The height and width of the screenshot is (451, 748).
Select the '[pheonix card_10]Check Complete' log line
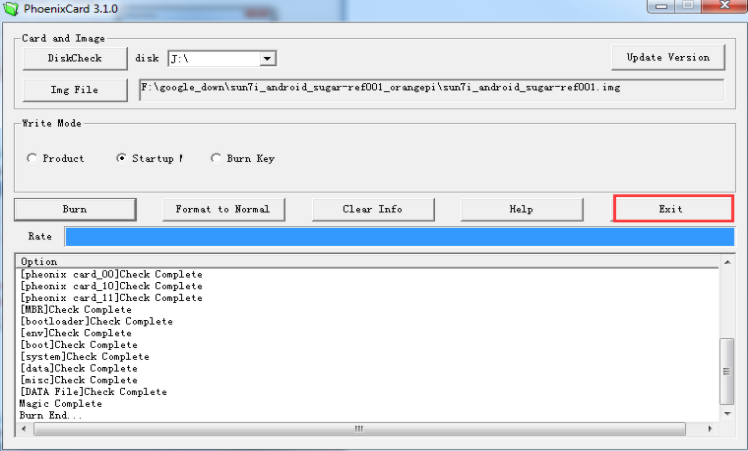111,286
